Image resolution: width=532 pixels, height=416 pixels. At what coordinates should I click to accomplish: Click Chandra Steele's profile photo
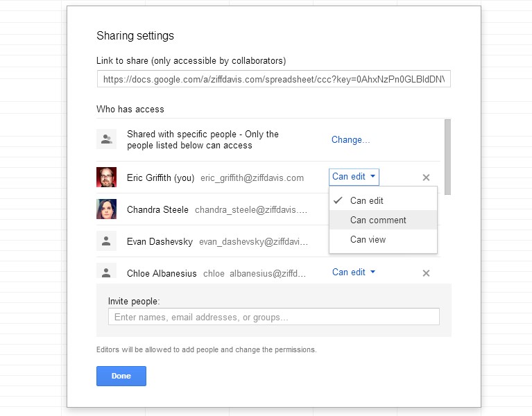(x=106, y=209)
